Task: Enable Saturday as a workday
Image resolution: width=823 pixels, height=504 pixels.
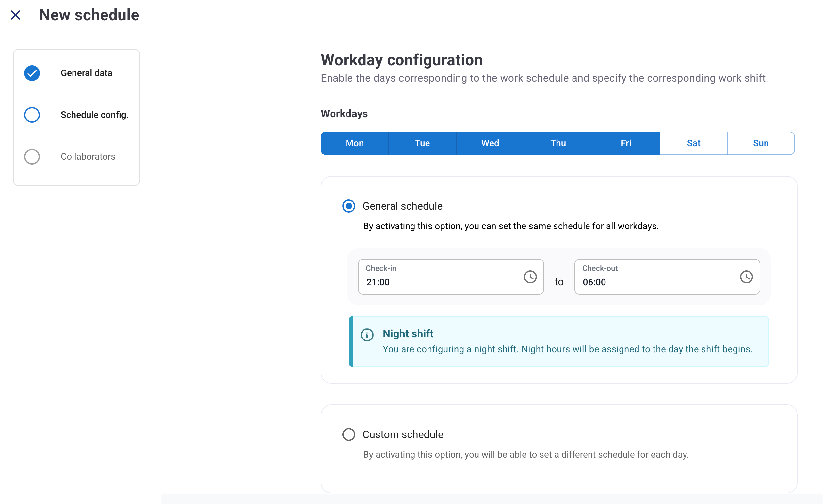Action: click(x=693, y=143)
